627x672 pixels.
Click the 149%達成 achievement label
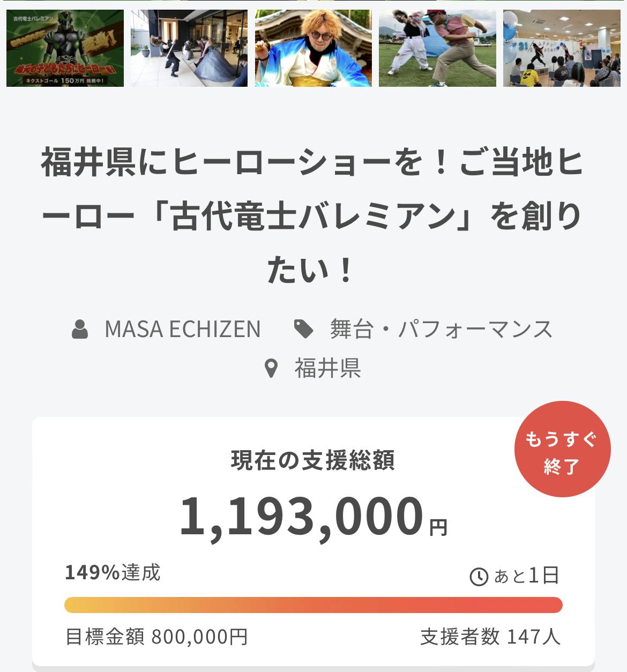click(113, 572)
